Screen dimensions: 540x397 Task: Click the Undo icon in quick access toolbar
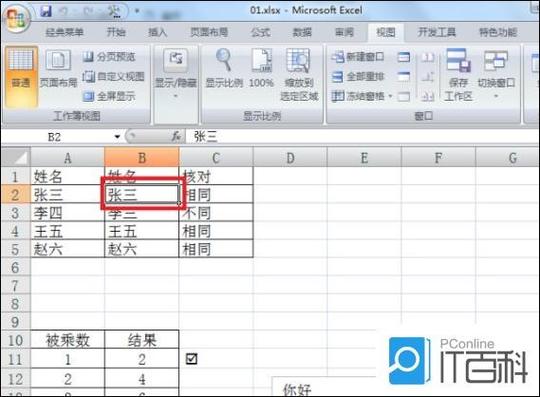pyautogui.click(x=64, y=11)
